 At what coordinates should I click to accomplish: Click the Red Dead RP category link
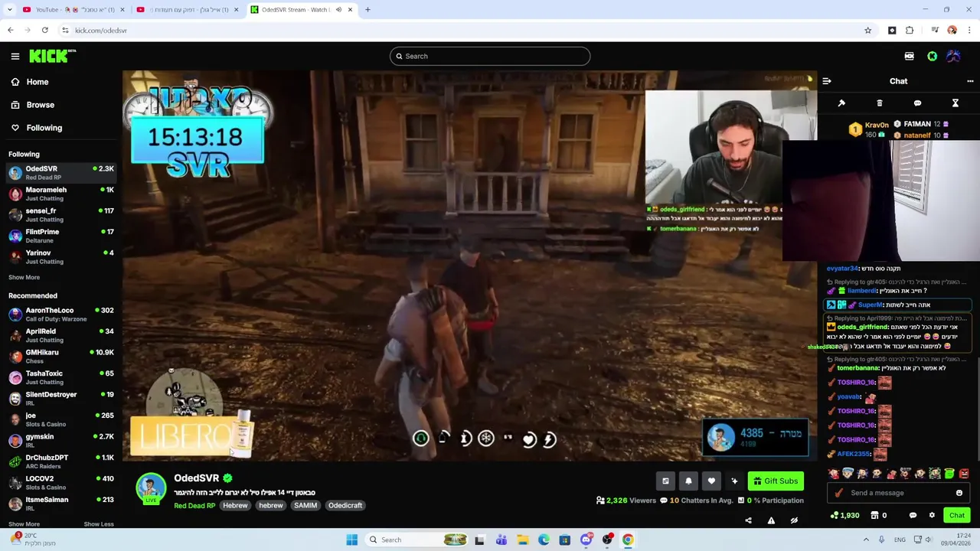[194, 505]
